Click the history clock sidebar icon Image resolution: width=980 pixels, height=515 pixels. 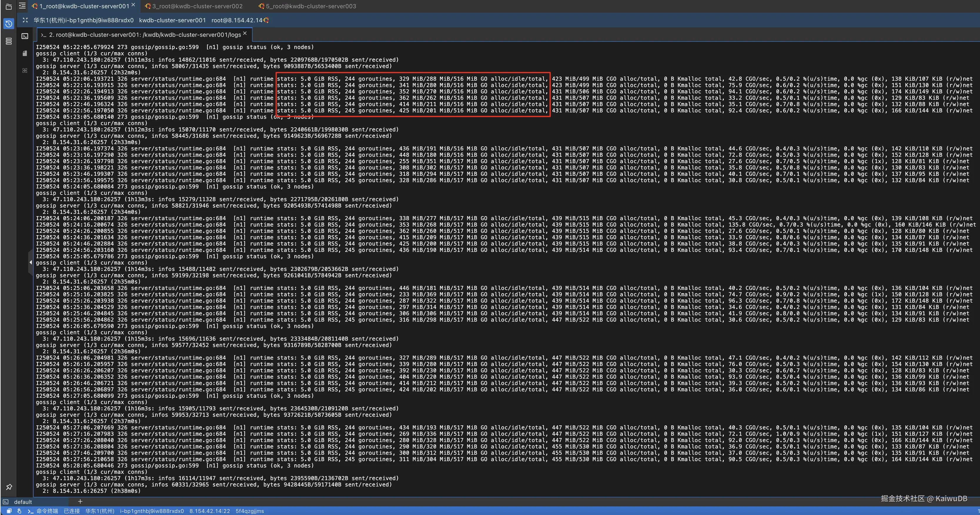point(9,24)
